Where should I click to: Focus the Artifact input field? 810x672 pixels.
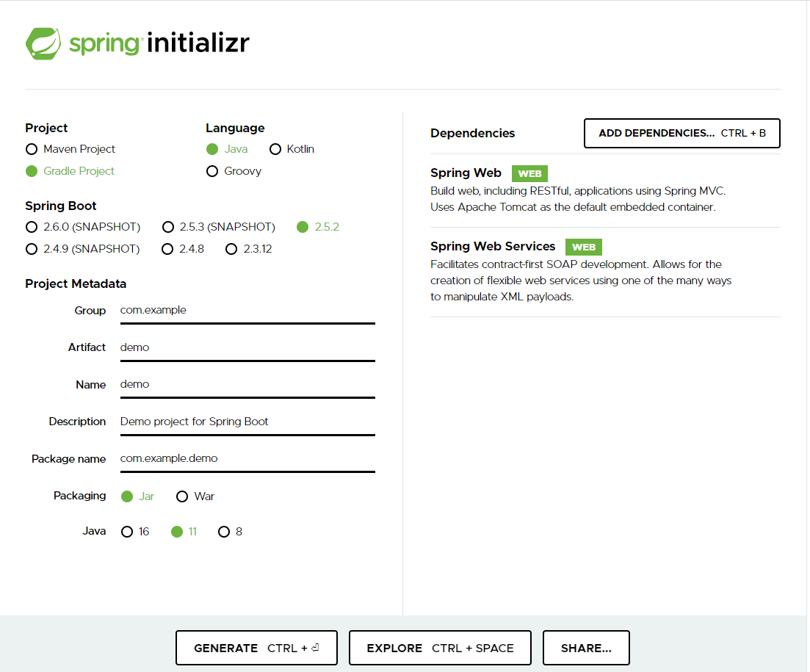click(247, 349)
